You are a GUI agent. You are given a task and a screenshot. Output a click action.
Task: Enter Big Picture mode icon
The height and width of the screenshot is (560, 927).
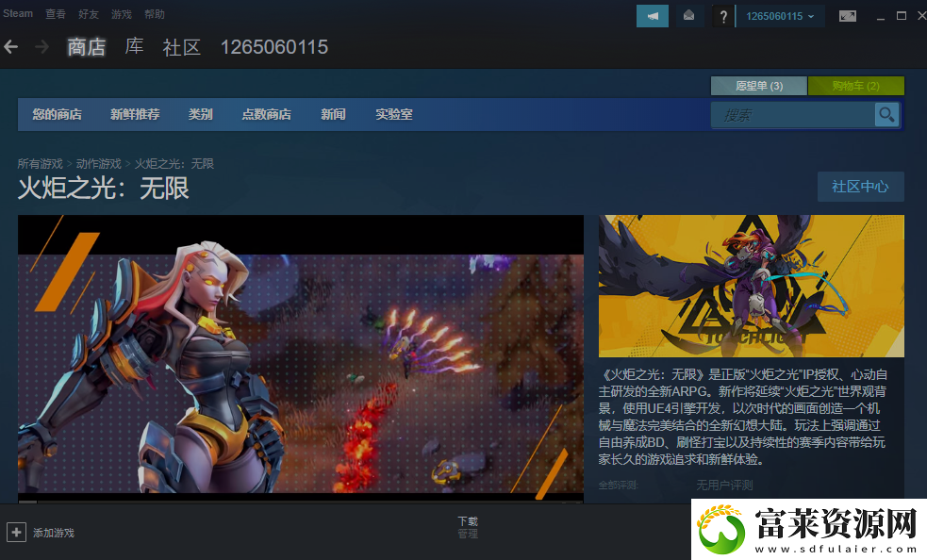847,16
